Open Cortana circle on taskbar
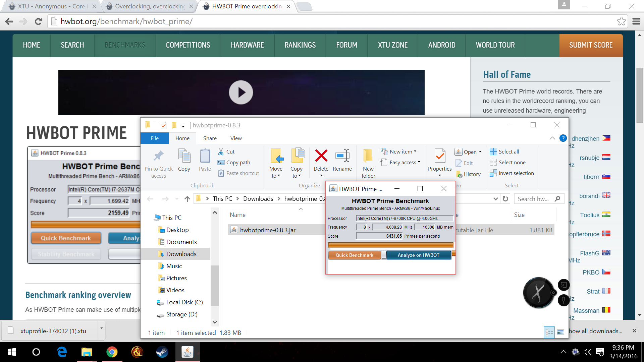The width and height of the screenshot is (644, 362). 36,352
